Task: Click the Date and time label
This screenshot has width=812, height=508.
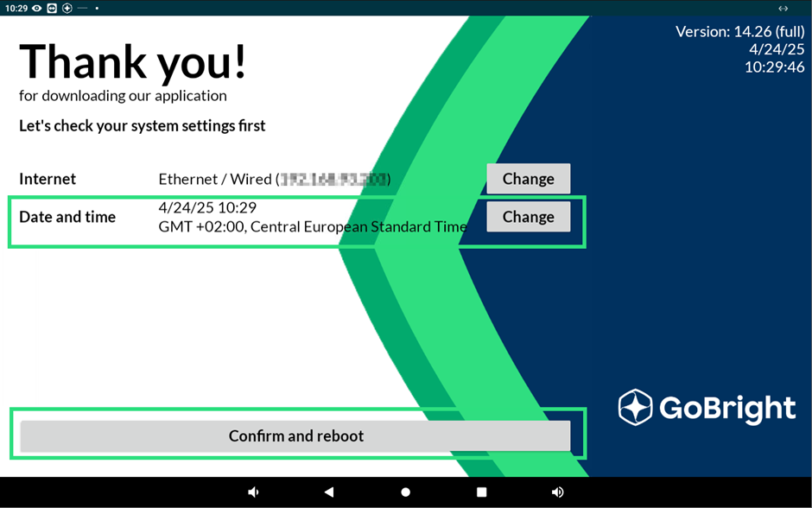Action: 67,217
